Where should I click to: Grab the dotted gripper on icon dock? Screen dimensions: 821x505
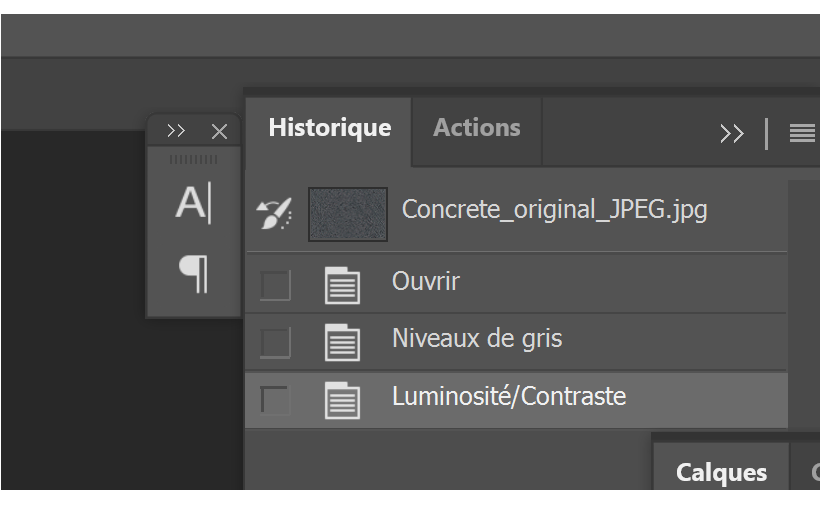point(193,159)
